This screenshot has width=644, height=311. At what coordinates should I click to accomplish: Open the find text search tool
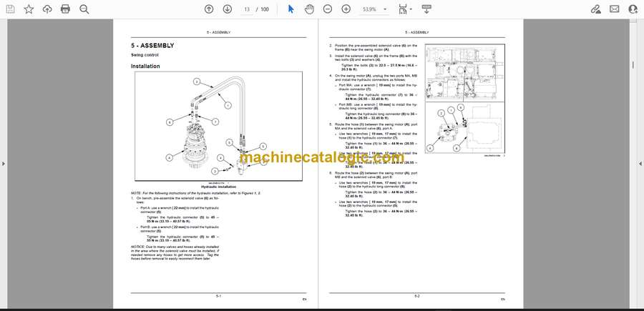[x=84, y=9]
